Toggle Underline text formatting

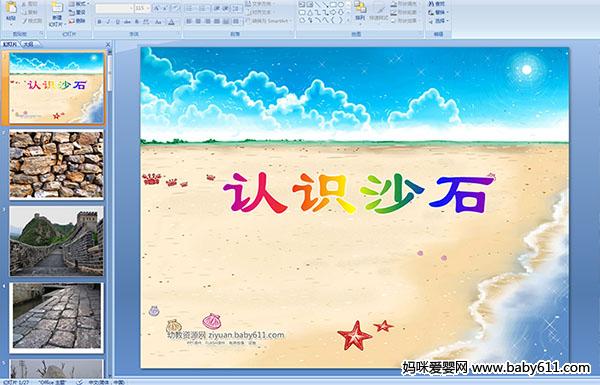click(117, 22)
